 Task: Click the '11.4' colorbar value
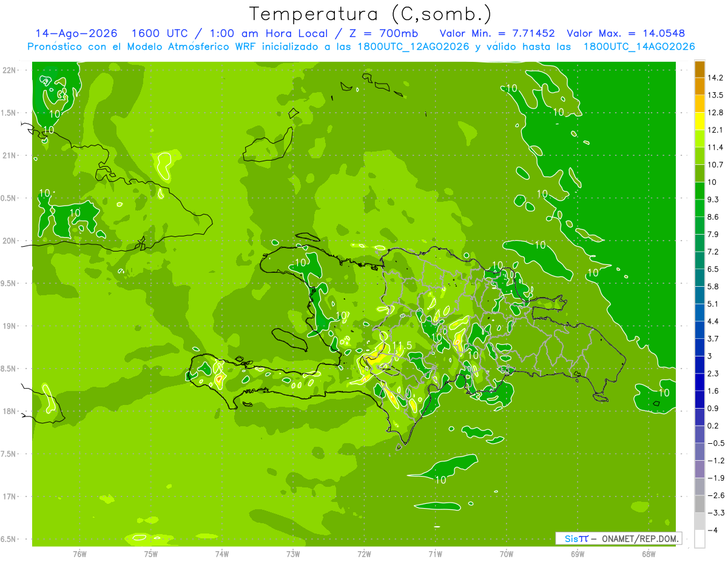point(715,147)
